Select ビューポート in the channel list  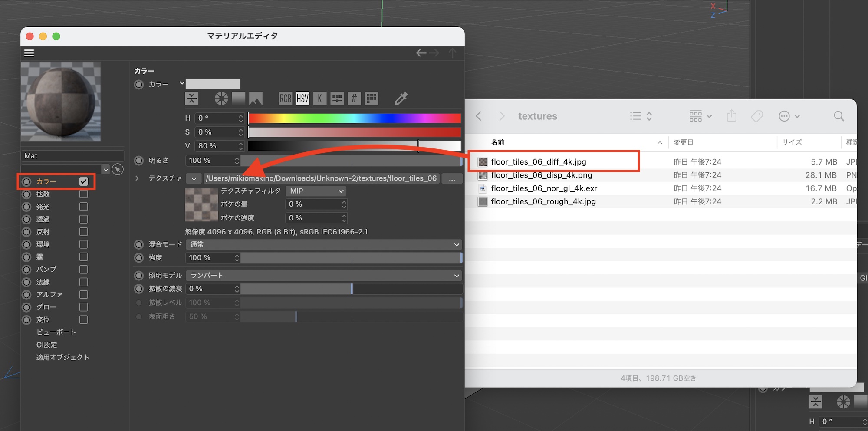pyautogui.click(x=56, y=332)
